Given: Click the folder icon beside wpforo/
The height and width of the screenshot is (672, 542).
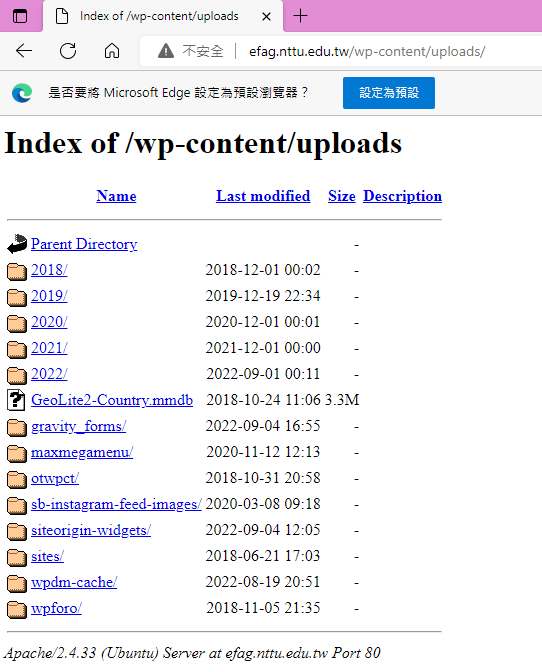Looking at the screenshot, I should [17, 609].
